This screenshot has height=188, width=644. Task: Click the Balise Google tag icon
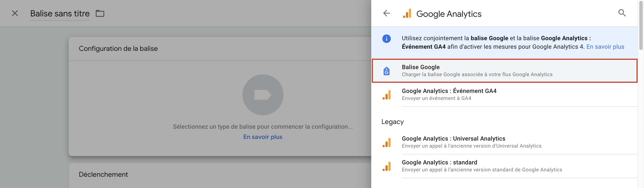click(x=387, y=71)
